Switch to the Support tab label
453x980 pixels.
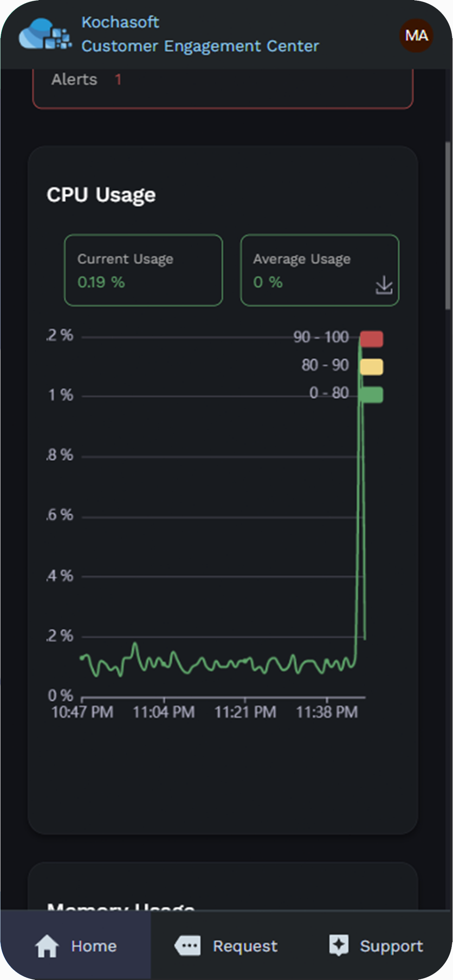click(391, 946)
